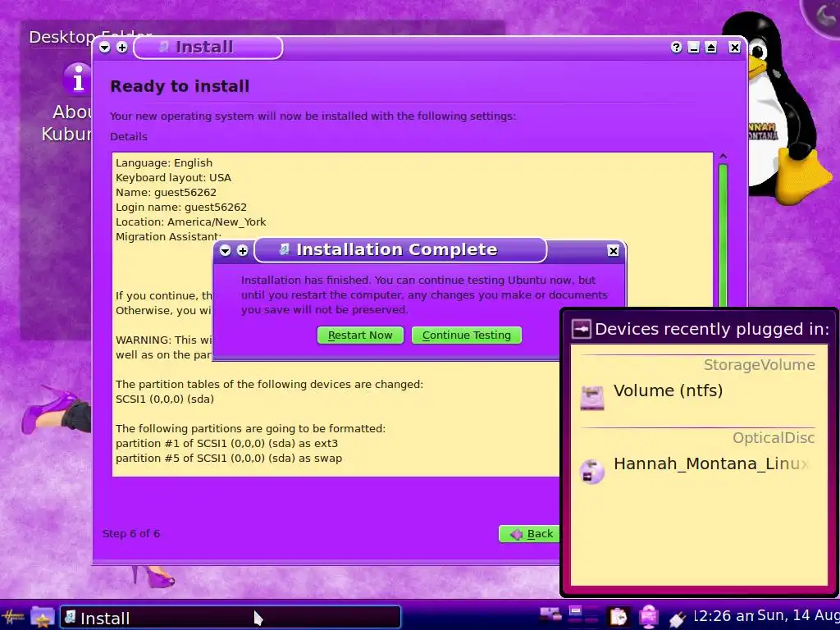
Task: Click the optical disc icon in device notifier
Action: (x=592, y=472)
